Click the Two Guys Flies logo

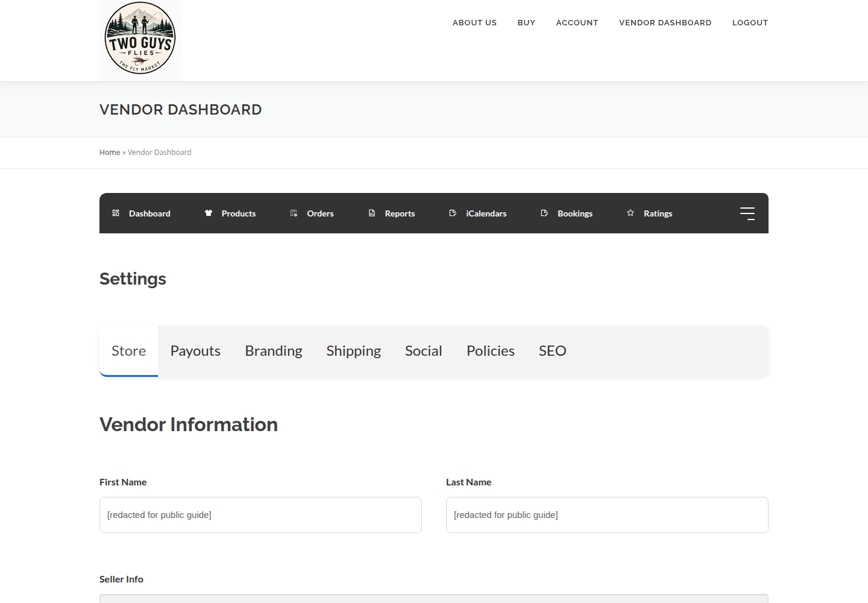(140, 40)
